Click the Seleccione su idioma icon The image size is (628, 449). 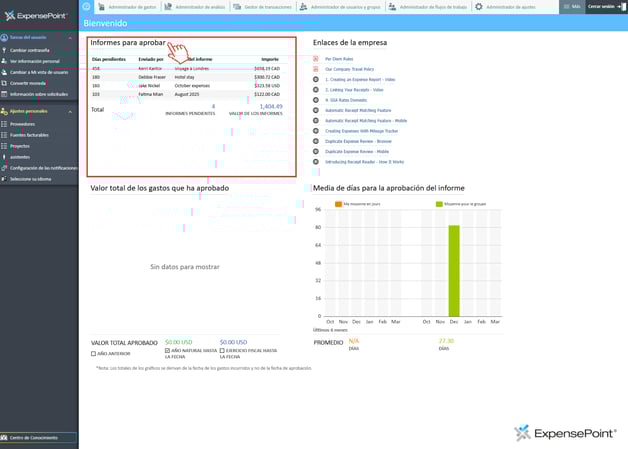tap(4, 179)
